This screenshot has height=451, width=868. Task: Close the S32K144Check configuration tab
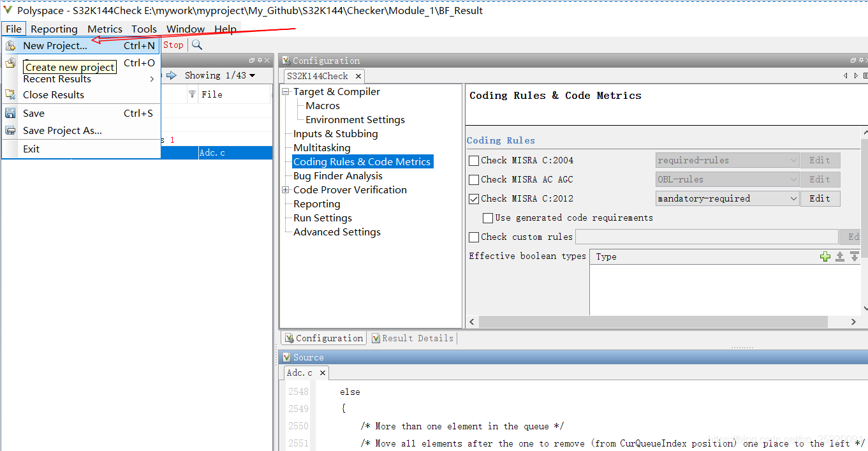click(x=358, y=76)
